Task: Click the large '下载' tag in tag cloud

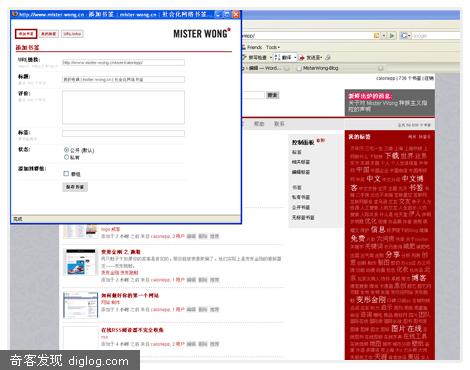Action: (392, 156)
